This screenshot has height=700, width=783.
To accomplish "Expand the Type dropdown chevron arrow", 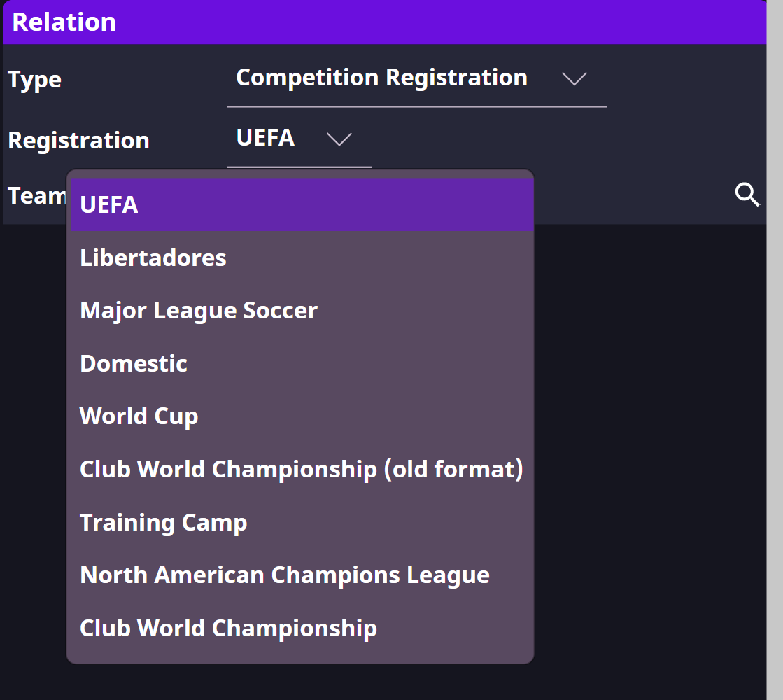I will coord(574,78).
